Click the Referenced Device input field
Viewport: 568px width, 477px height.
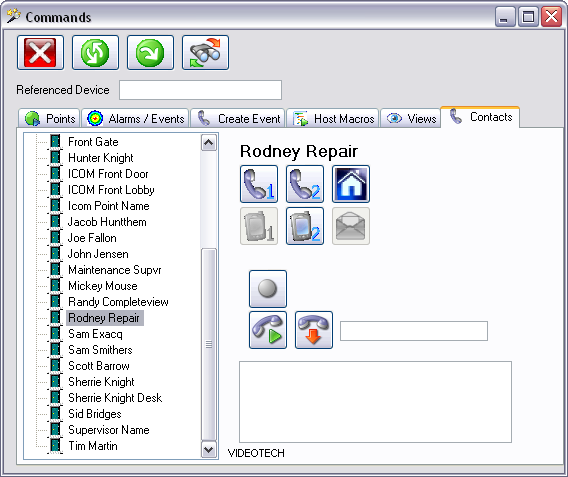(x=200, y=90)
